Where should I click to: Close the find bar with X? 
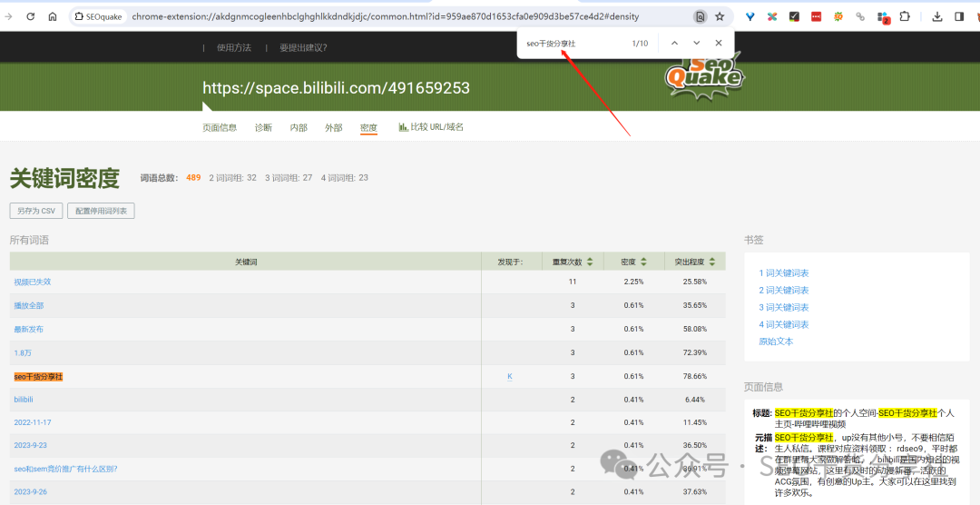718,44
